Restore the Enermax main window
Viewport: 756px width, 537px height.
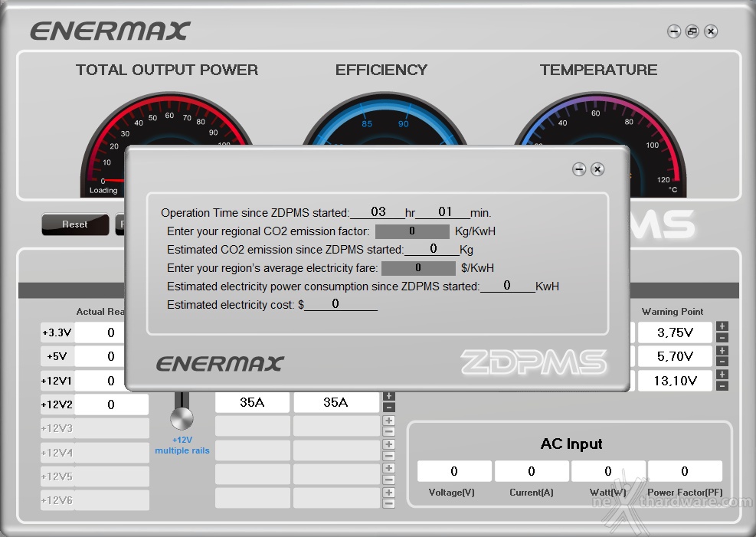click(x=692, y=32)
